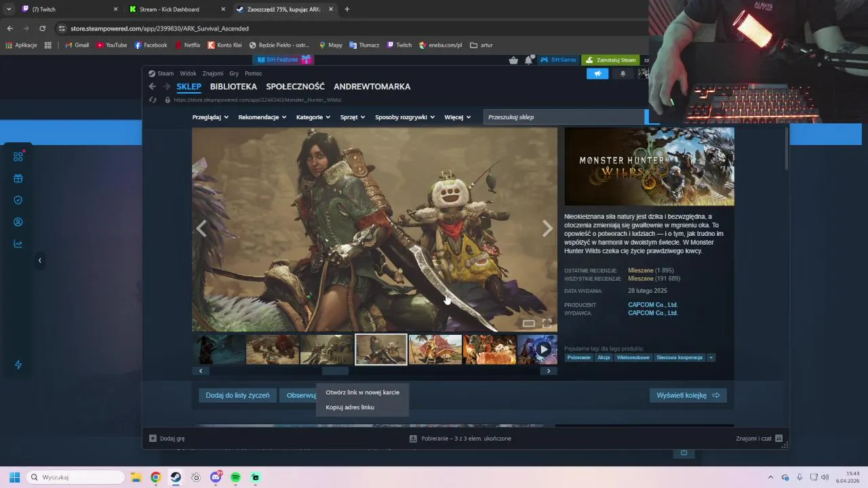Click the SIH Features button

pos(283,60)
